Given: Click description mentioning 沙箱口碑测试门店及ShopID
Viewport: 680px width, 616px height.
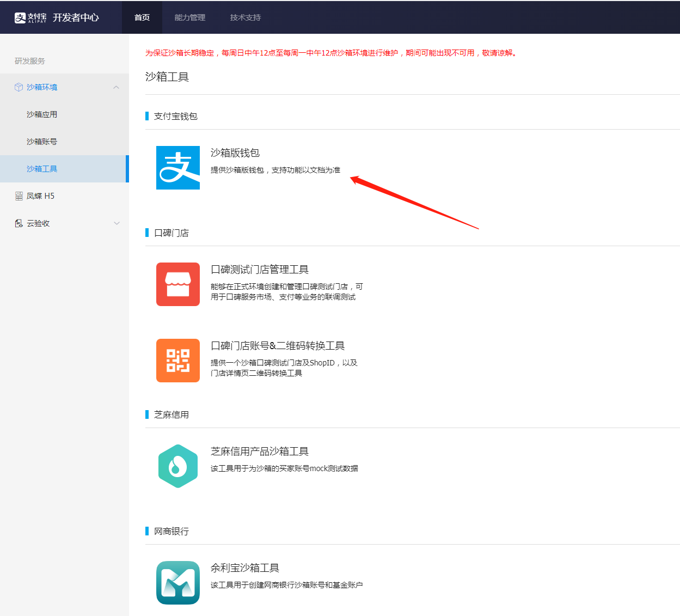Looking at the screenshot, I should (284, 368).
